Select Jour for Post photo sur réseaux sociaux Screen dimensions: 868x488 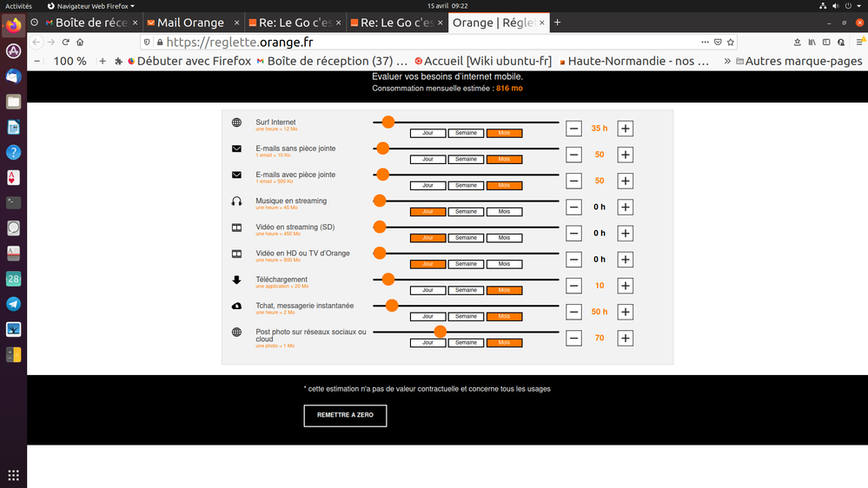point(427,342)
